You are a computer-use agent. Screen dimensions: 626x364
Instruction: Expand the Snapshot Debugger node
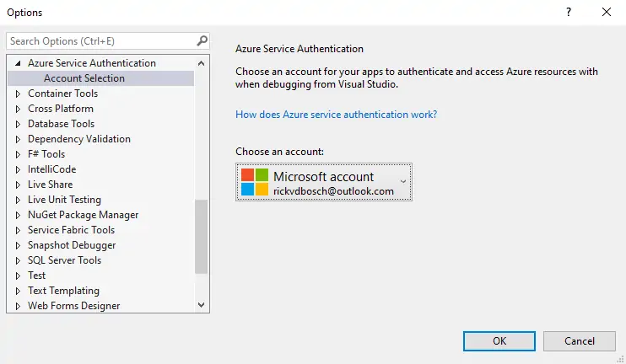click(18, 245)
